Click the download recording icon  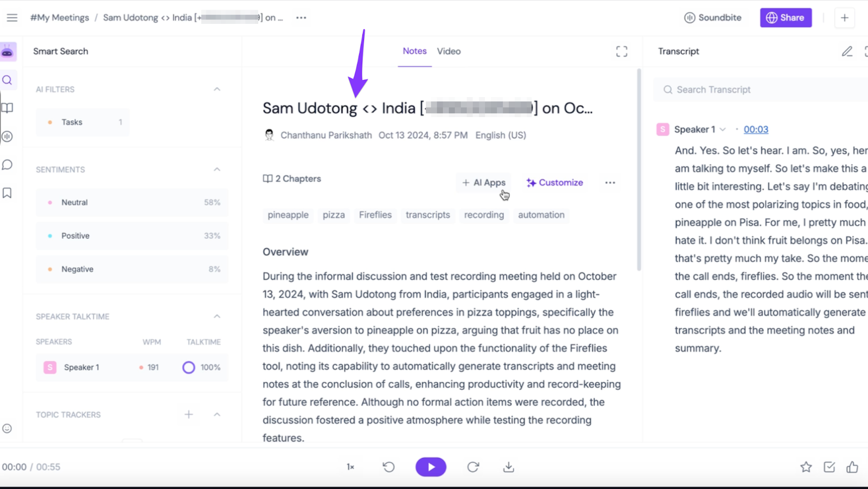coord(508,467)
